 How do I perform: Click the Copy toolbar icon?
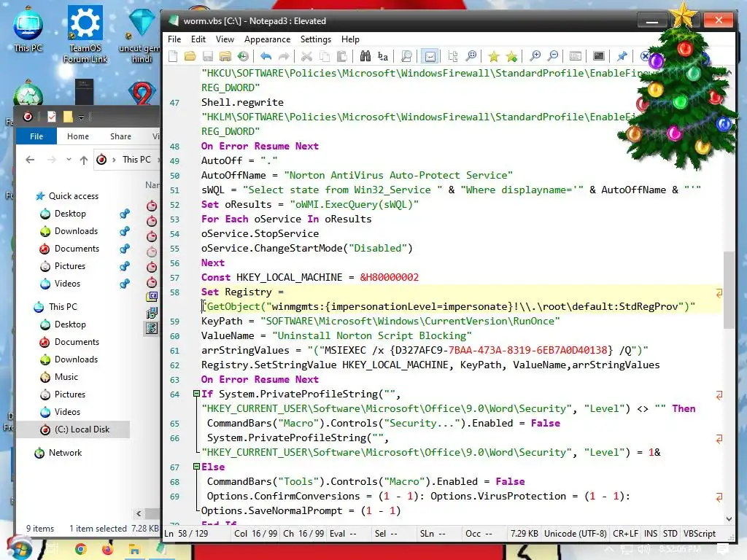click(x=325, y=57)
